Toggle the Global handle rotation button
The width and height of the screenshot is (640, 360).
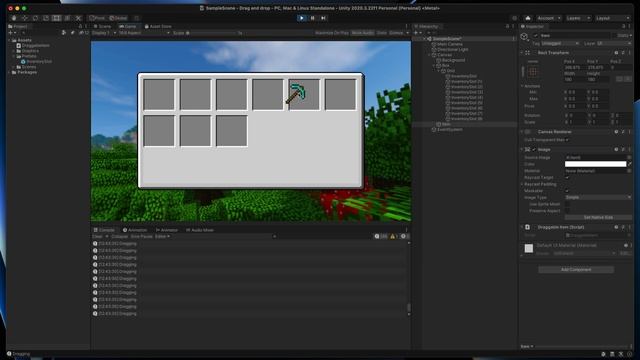(x=118, y=18)
